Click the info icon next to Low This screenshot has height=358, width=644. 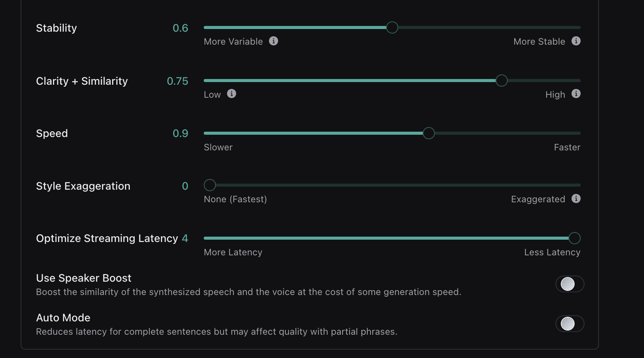[x=232, y=94]
